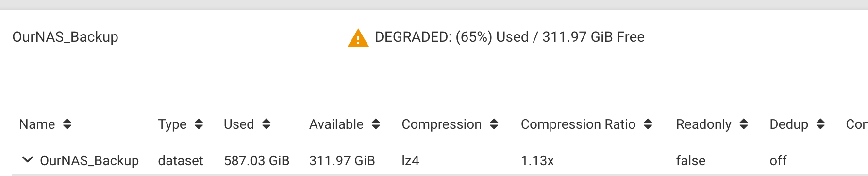Sort by Name column arrows icon
This screenshot has width=868, height=176.
click(x=67, y=124)
